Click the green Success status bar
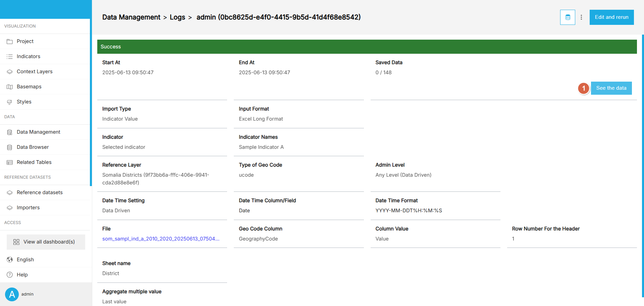 [367, 47]
